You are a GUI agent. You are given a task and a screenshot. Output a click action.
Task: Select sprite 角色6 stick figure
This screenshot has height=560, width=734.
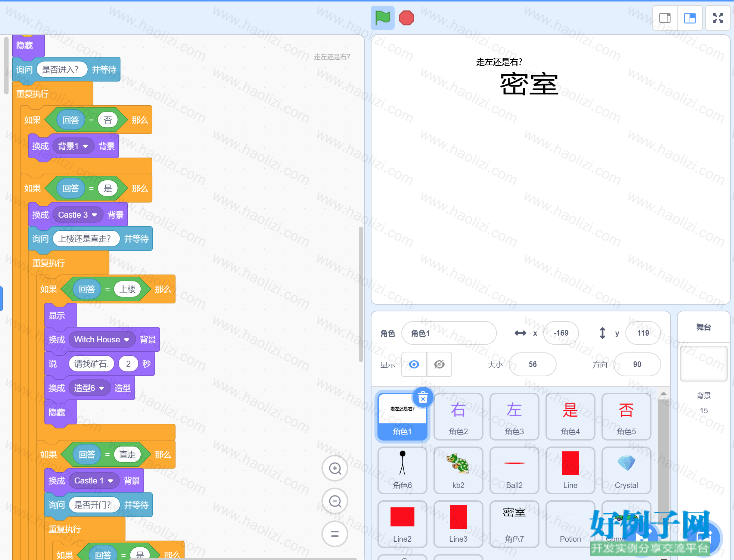click(402, 470)
